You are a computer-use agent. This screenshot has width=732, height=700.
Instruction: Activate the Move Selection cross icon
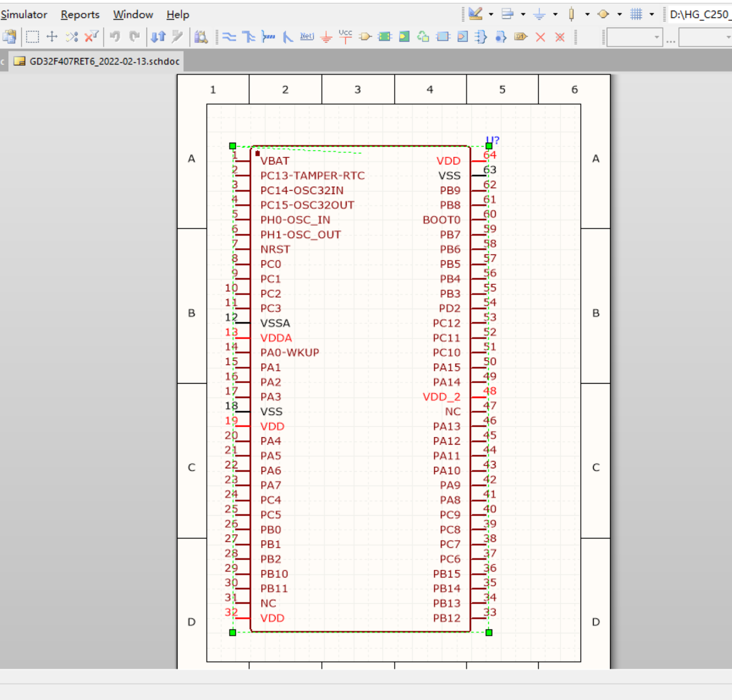pos(52,37)
